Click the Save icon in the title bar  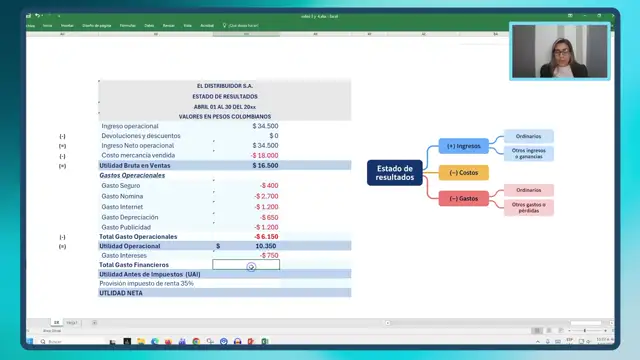point(29,16)
